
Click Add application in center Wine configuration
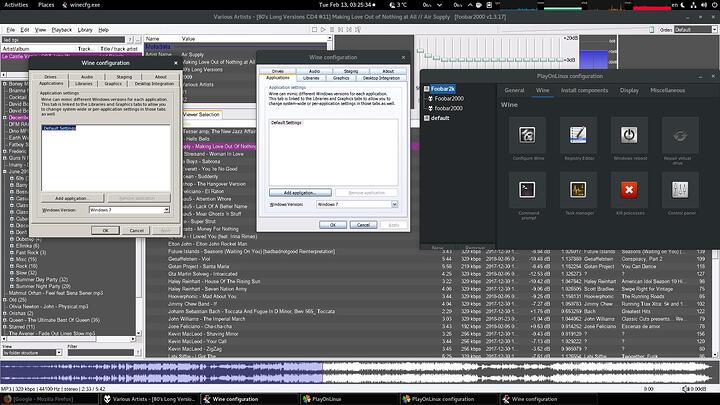(300, 193)
